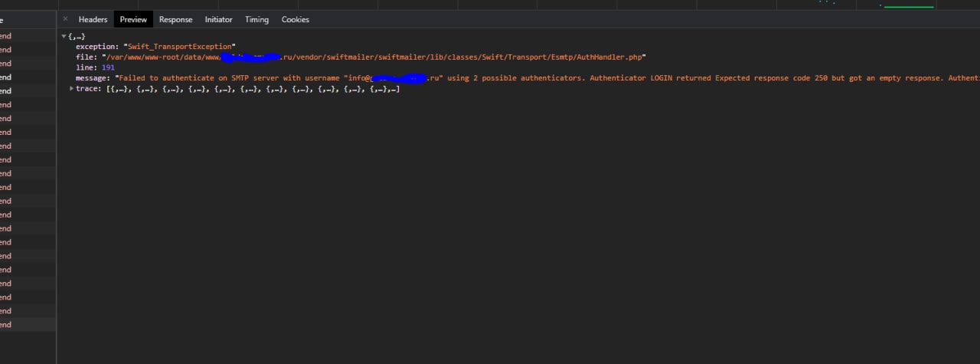Expand the trace array arrow
This screenshot has height=364, width=980.
72,89
